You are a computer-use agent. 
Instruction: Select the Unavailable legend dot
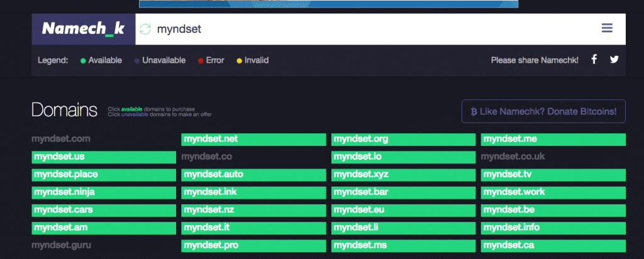click(x=137, y=61)
